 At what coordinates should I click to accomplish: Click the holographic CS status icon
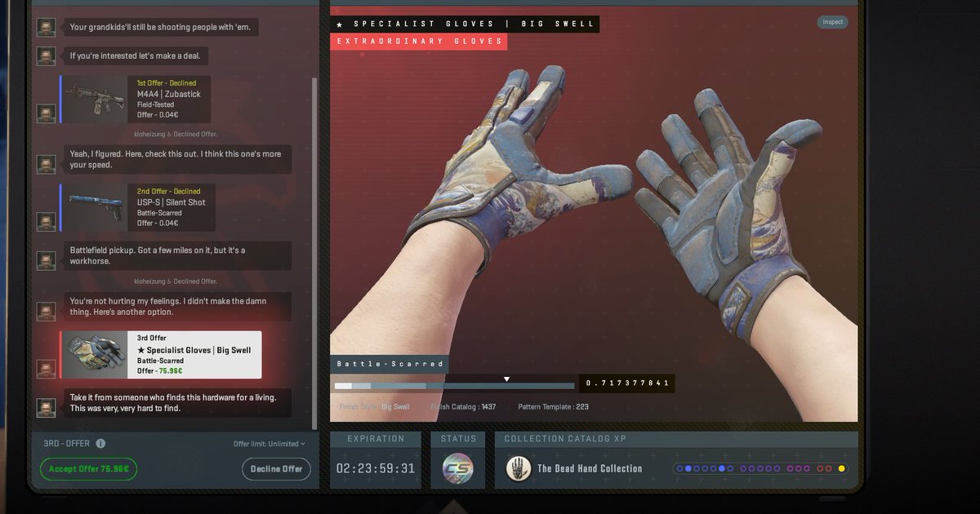[x=457, y=468]
